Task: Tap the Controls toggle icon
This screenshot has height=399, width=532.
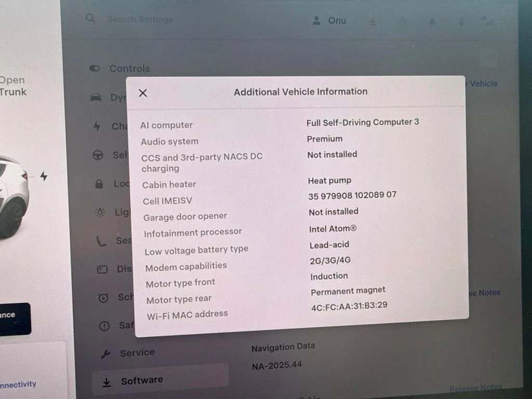Action: pos(95,69)
